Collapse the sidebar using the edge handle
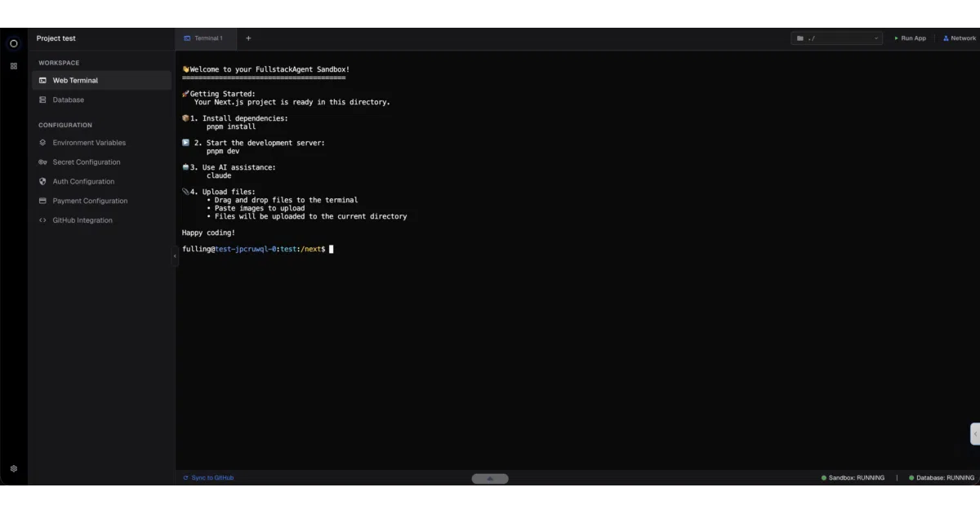Image resolution: width=980 pixels, height=514 pixels. tap(175, 256)
